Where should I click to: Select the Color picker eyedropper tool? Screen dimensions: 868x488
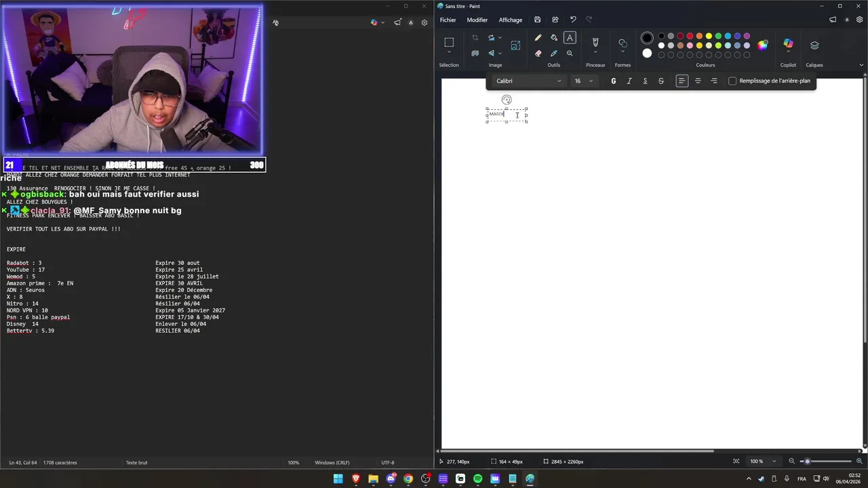point(554,53)
